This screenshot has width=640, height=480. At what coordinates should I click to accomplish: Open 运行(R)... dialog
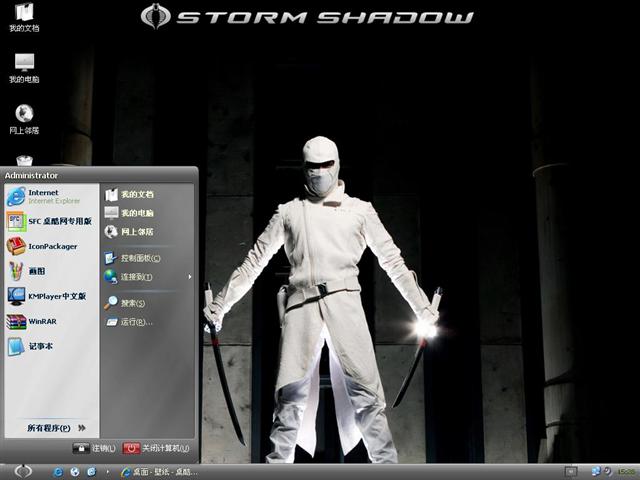[129, 322]
